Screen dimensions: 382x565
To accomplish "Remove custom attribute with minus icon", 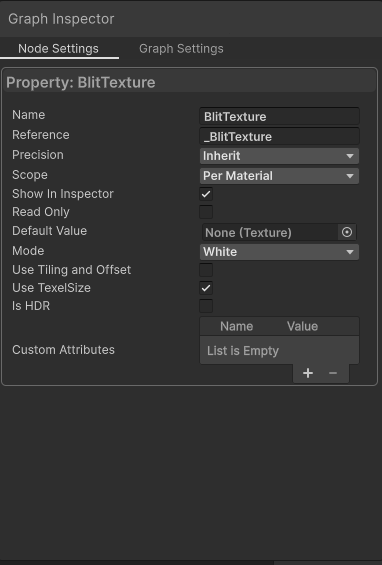I will [333, 373].
